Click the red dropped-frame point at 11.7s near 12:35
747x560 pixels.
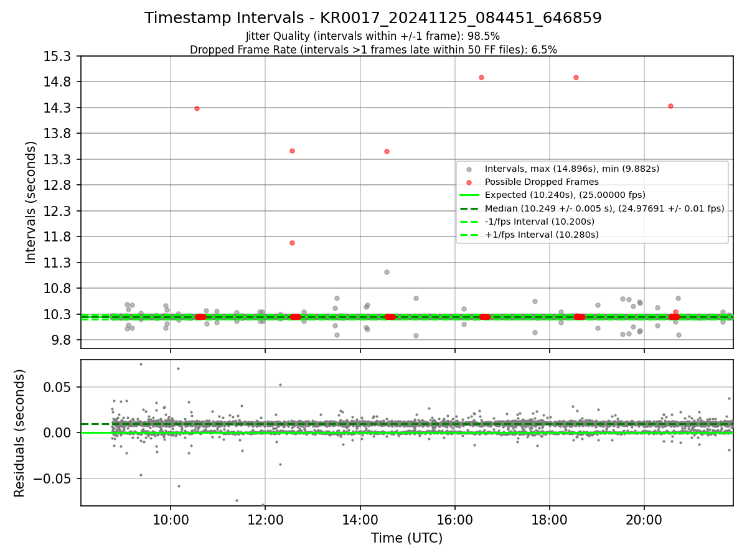tap(292, 243)
